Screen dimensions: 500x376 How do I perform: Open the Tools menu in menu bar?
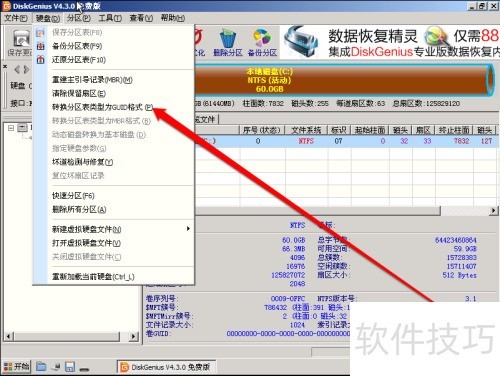[x=110, y=18]
